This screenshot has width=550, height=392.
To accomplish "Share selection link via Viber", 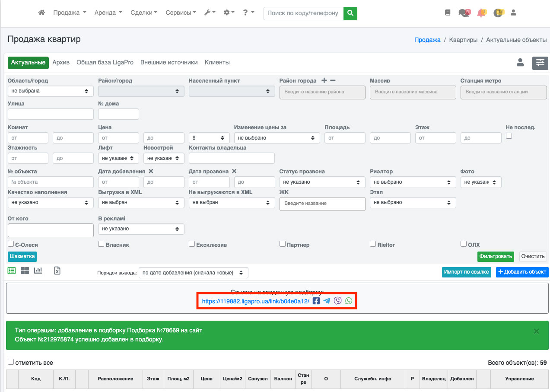I will pos(338,301).
